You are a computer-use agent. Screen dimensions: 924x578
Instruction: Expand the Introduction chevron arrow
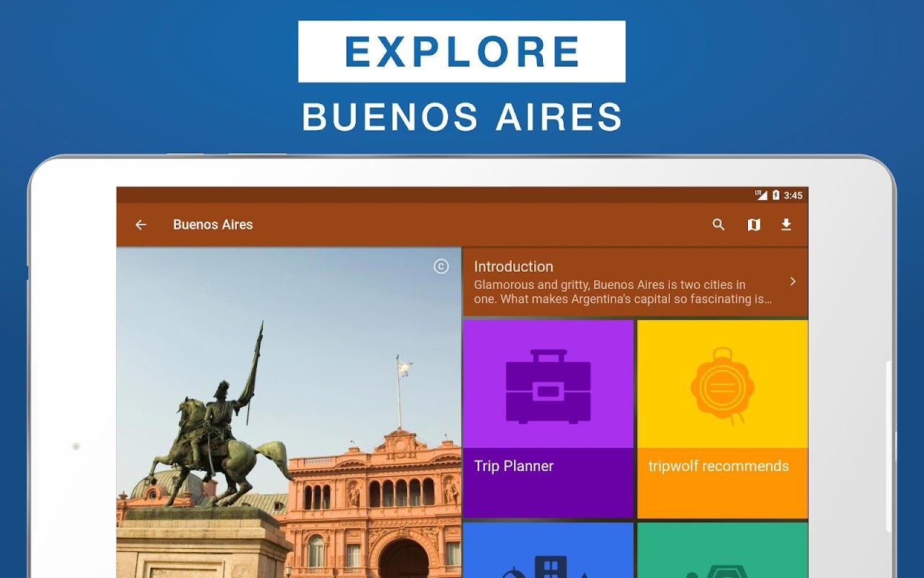(x=793, y=281)
